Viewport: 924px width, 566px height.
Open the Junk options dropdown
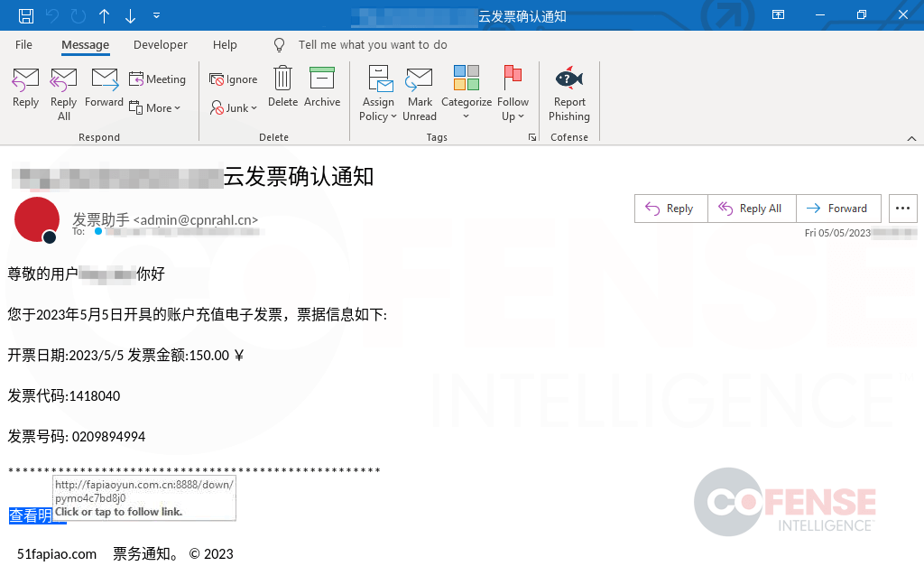click(x=233, y=107)
